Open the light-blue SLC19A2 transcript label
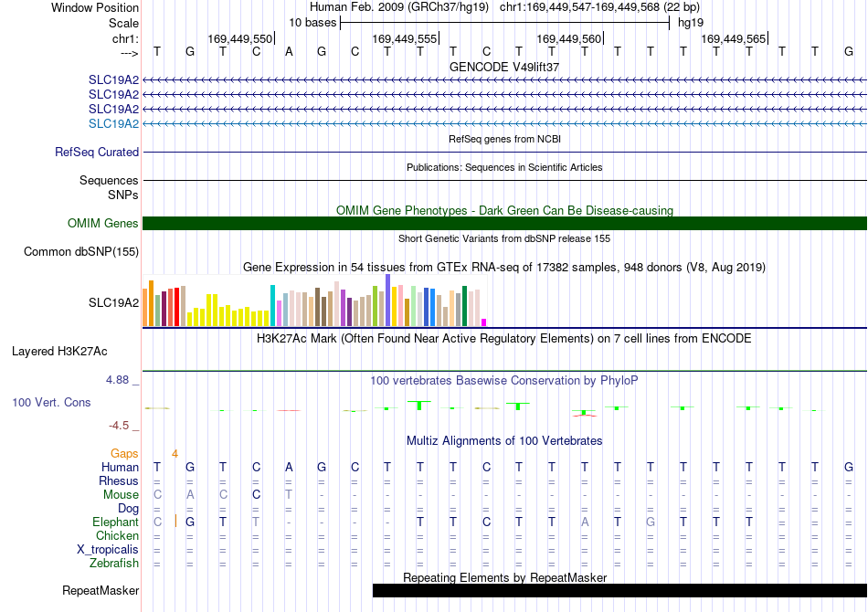The height and width of the screenshot is (612, 868). point(113,123)
